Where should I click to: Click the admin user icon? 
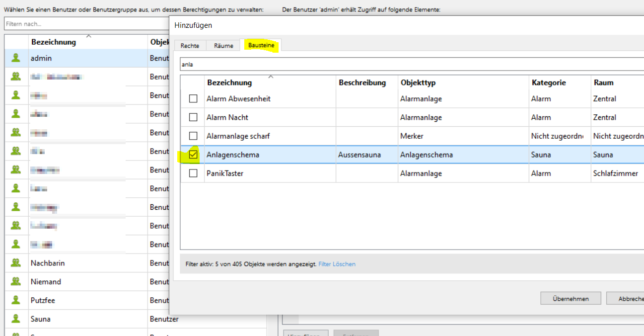pyautogui.click(x=16, y=58)
